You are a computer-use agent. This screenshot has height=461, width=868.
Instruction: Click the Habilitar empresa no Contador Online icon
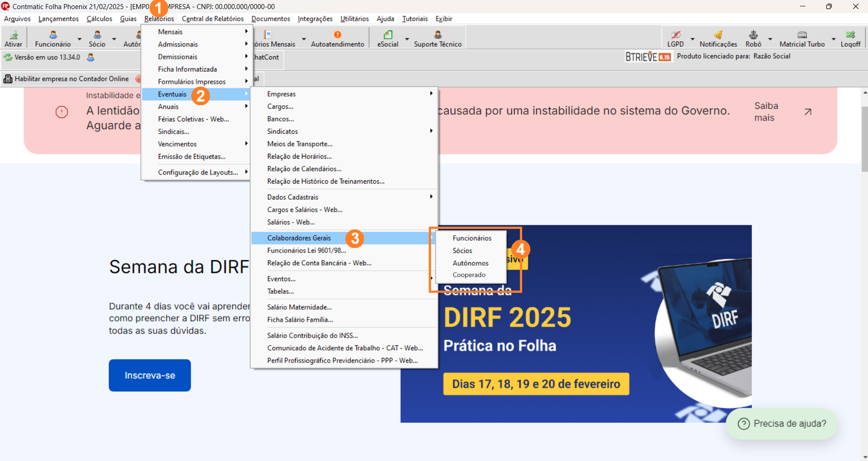point(8,79)
